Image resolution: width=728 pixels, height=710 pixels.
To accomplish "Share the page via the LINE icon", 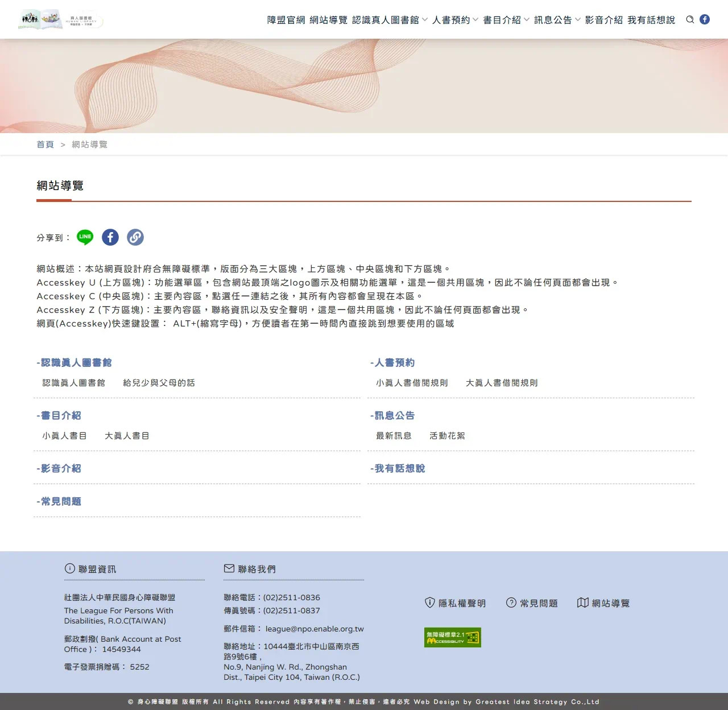I will click(84, 237).
